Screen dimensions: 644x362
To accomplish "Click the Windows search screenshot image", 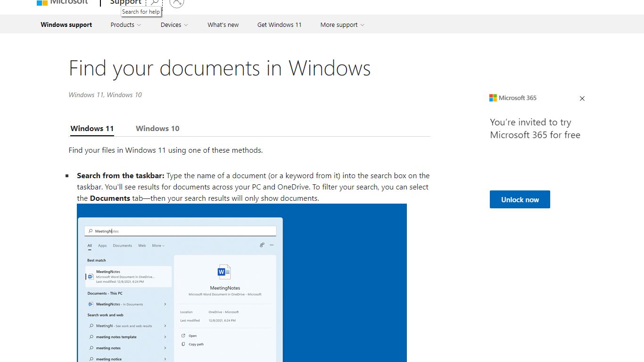I will tap(242, 283).
